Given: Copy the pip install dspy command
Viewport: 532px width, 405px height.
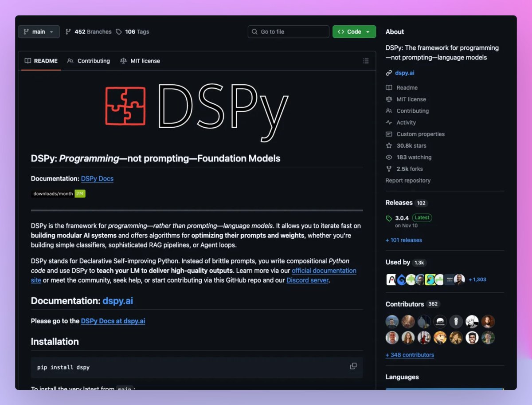Looking at the screenshot, I should click(x=353, y=366).
